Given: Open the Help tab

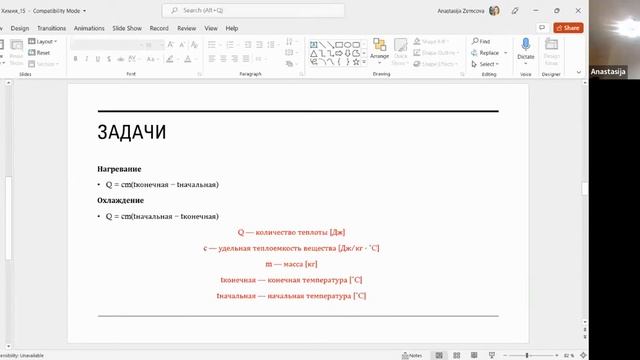Looking at the screenshot, I should tap(232, 28).
